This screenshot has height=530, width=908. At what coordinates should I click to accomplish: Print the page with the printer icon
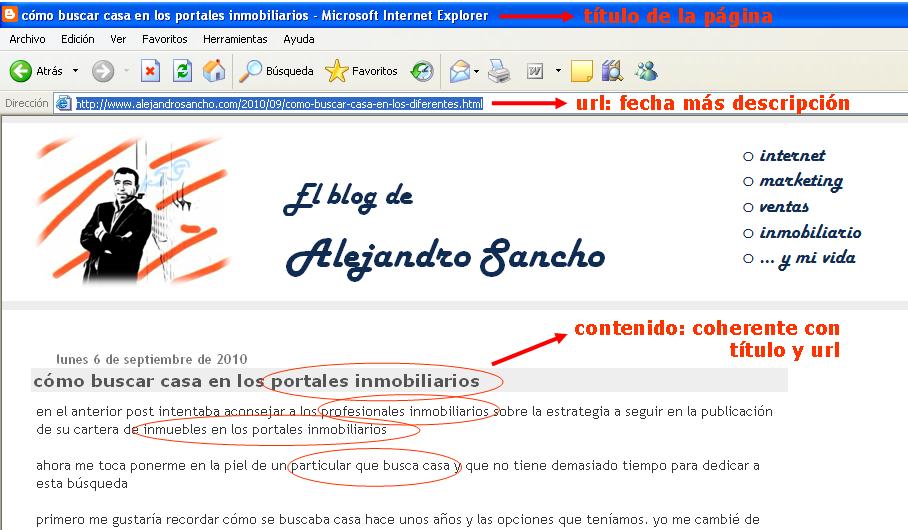(499, 71)
